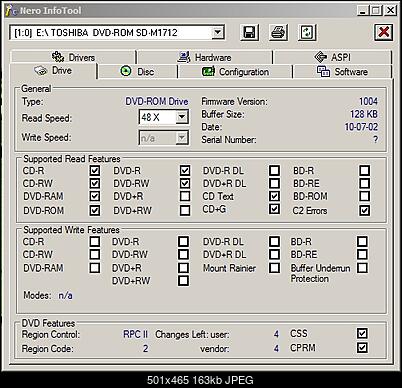Toggle DVD-R DL read feature checkbox
Viewport: 402px width, 388px height.
pos(274,171)
